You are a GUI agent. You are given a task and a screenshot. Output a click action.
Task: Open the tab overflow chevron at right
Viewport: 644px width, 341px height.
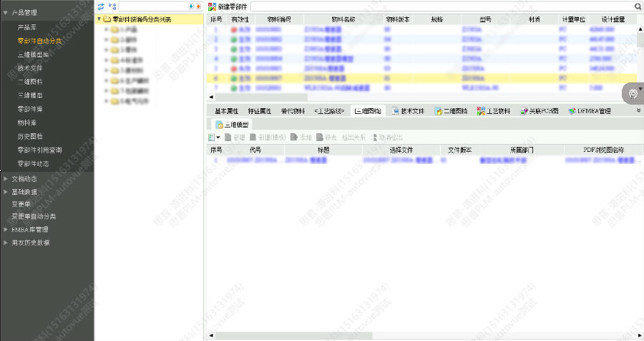(x=639, y=110)
